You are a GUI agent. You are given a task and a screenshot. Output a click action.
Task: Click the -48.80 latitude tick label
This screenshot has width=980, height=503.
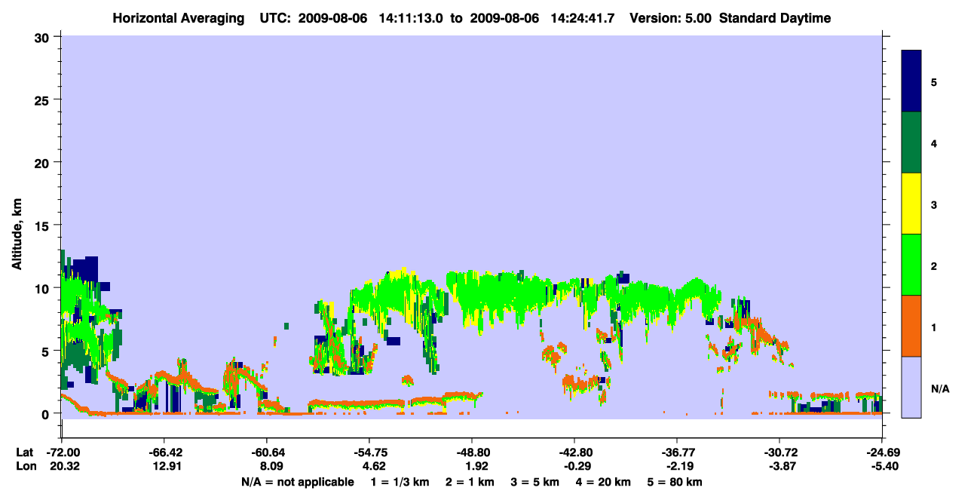[x=472, y=452]
